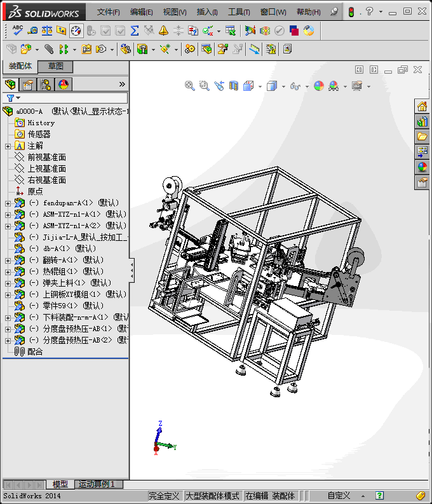Expand the fendupan-A<1> component
The height and width of the screenshot is (504, 432).
[x=8, y=203]
